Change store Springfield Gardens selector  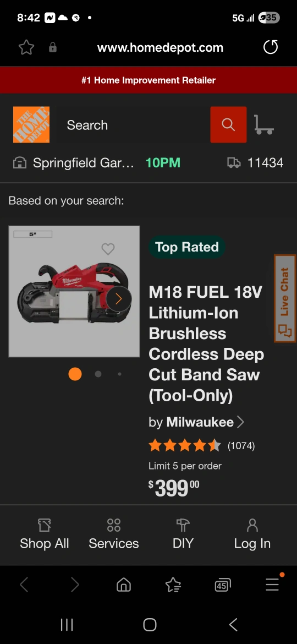pos(74,163)
